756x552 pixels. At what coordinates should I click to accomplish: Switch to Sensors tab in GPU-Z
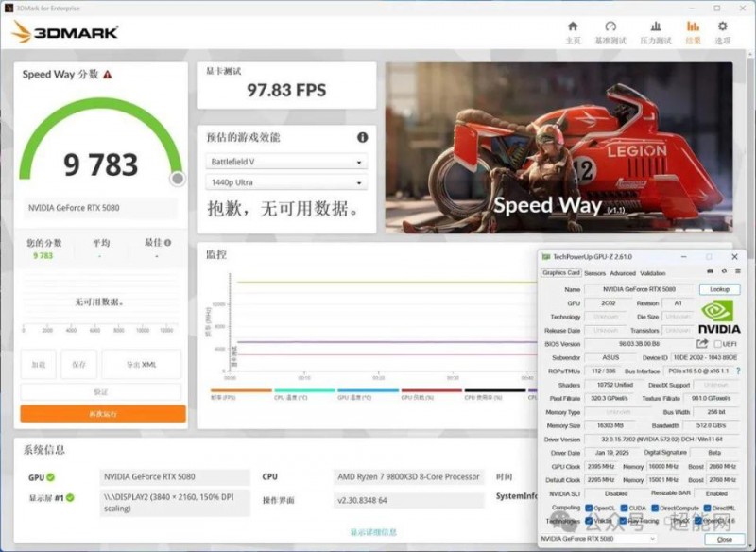(594, 273)
